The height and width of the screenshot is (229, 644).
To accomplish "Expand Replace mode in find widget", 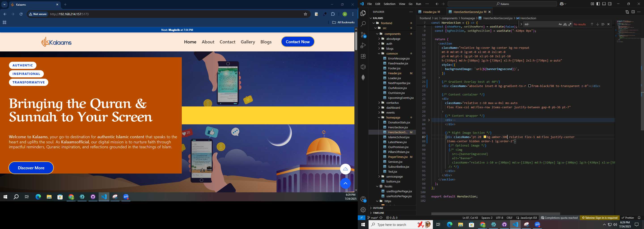I will pyautogui.click(x=521, y=24).
